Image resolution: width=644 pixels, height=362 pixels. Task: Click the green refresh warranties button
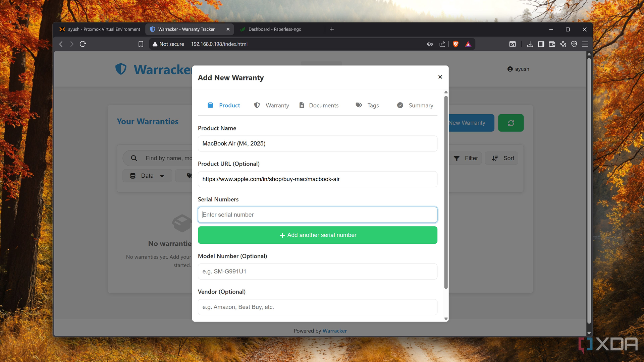coord(511,123)
